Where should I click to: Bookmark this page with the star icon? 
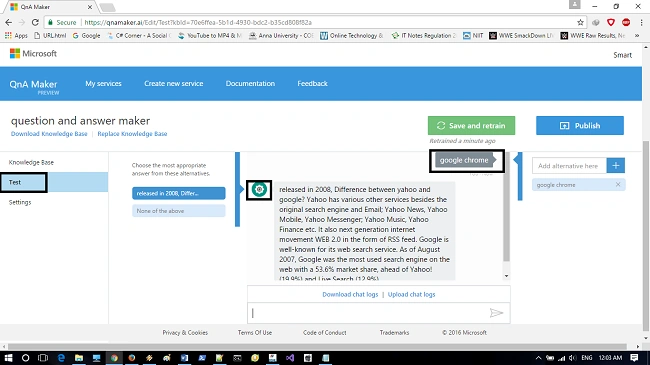pos(580,22)
